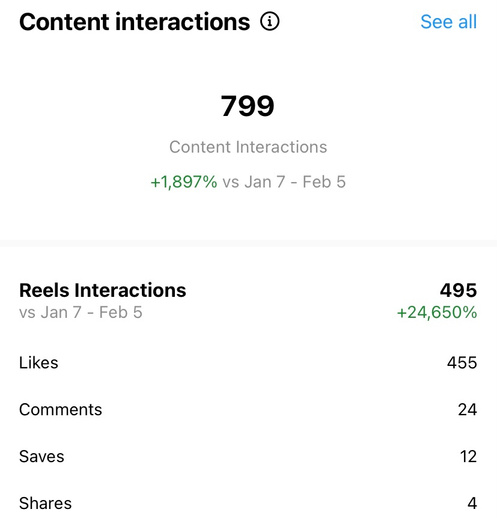Select the Content Interactions gray label
Viewport: 497px width, 518px height.
[x=248, y=147]
